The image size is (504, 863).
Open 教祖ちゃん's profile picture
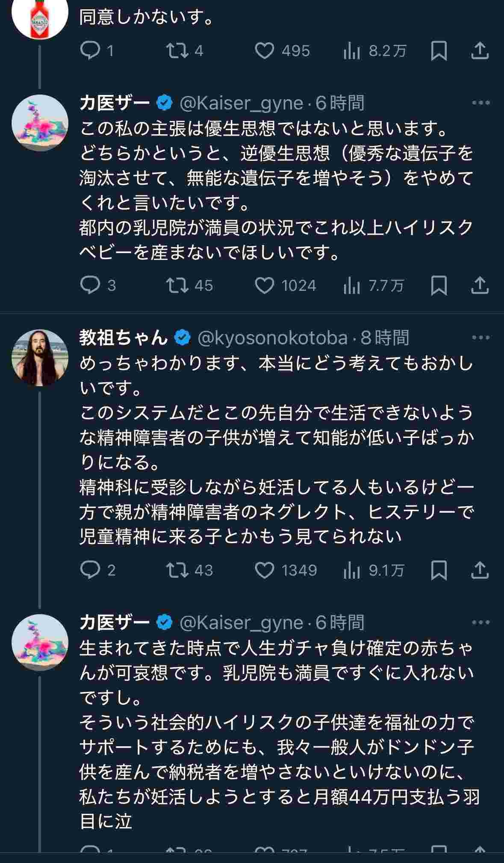click(x=40, y=358)
